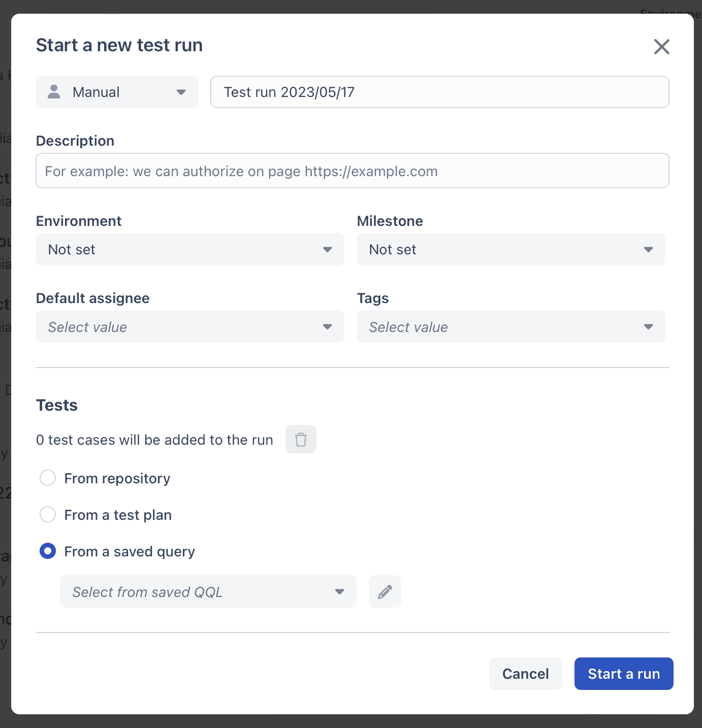Screen dimensions: 702x728
Task: Open the Default assignee select list
Action: tap(190, 326)
